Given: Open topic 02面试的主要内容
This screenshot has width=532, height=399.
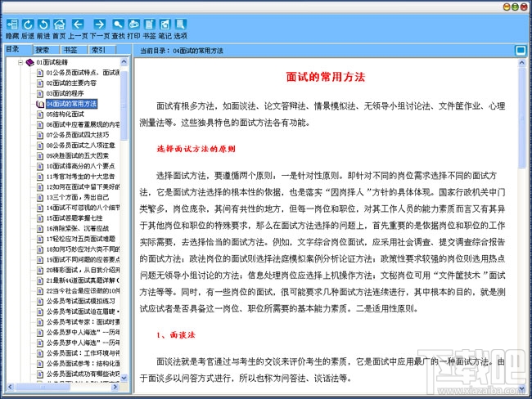Looking at the screenshot, I should pos(71,83).
